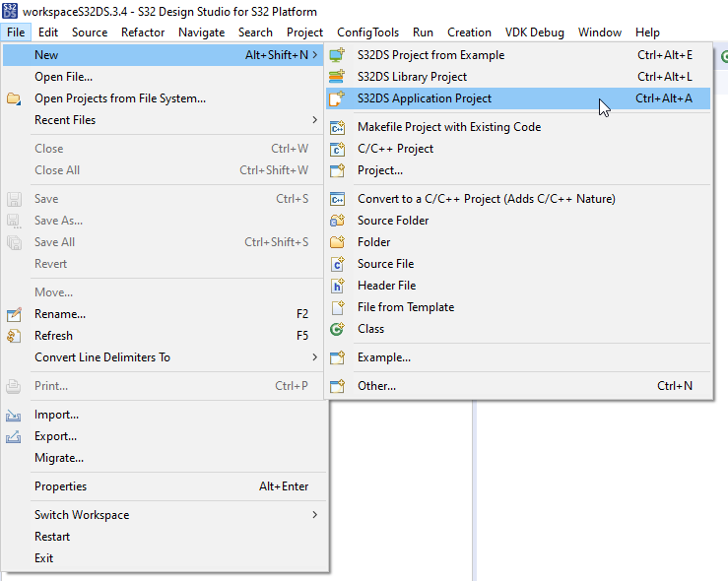Choose Makefile Project with Existing Code
This screenshot has width=728, height=581.
518,127
